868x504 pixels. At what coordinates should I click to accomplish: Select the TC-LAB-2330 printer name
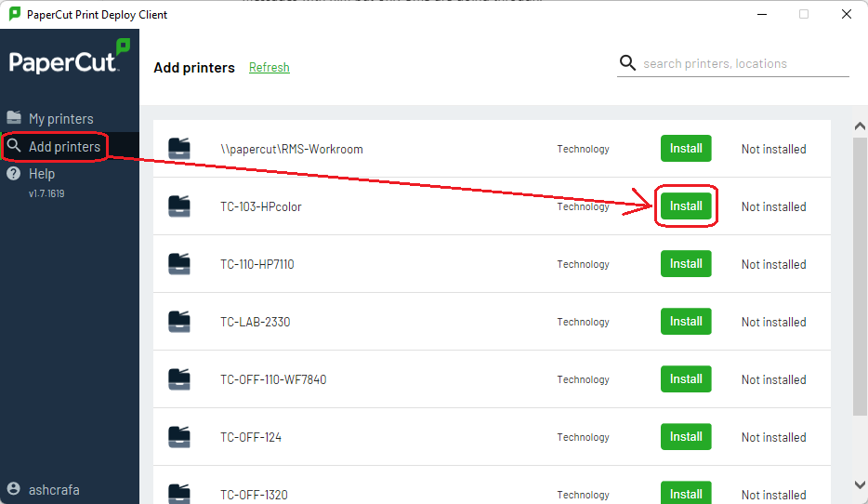[255, 322]
